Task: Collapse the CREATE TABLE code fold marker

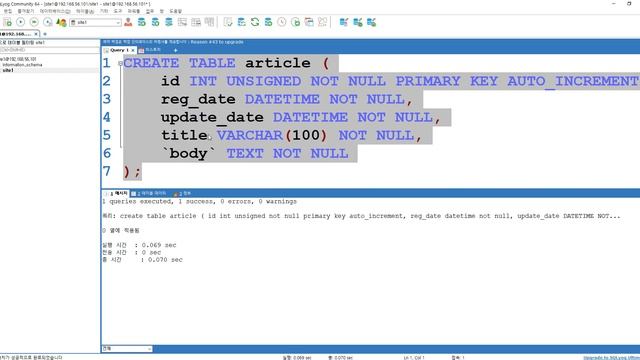Action: (120, 63)
